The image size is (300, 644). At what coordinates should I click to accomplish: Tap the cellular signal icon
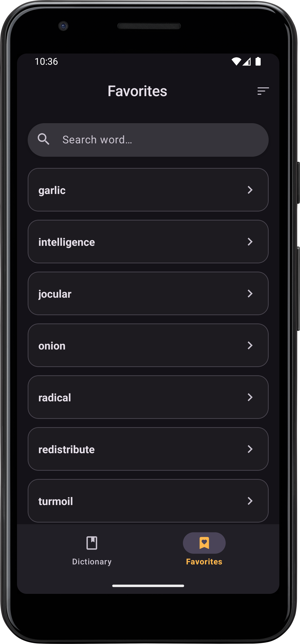pos(247,62)
